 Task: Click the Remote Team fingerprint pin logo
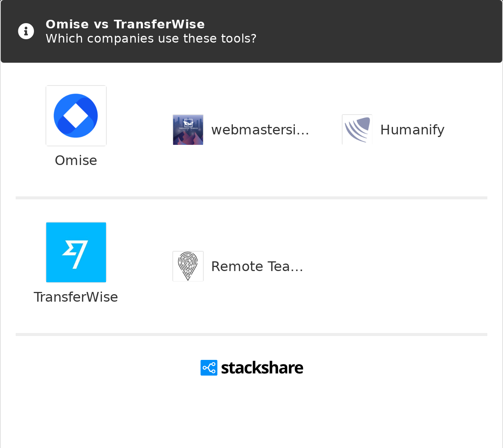188,266
